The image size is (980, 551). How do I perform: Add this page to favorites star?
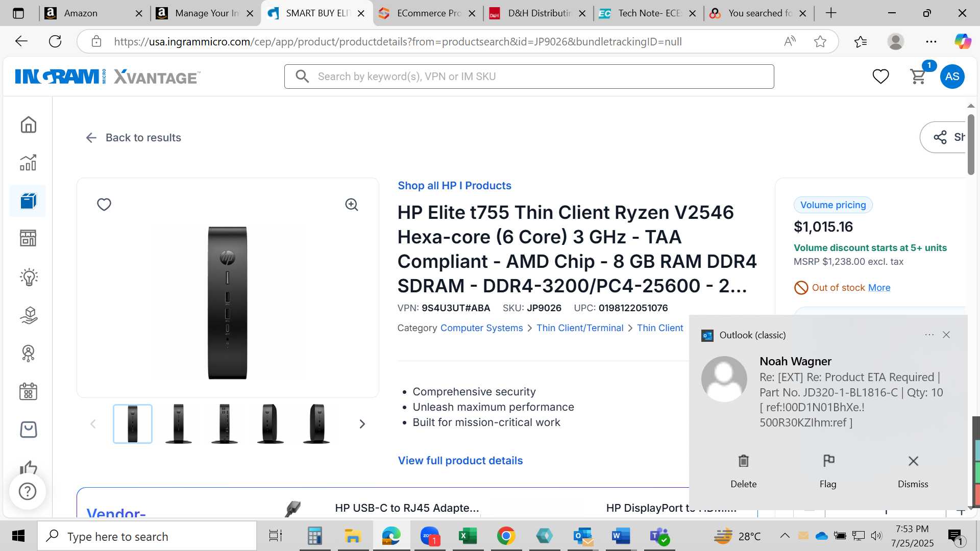[820, 41]
